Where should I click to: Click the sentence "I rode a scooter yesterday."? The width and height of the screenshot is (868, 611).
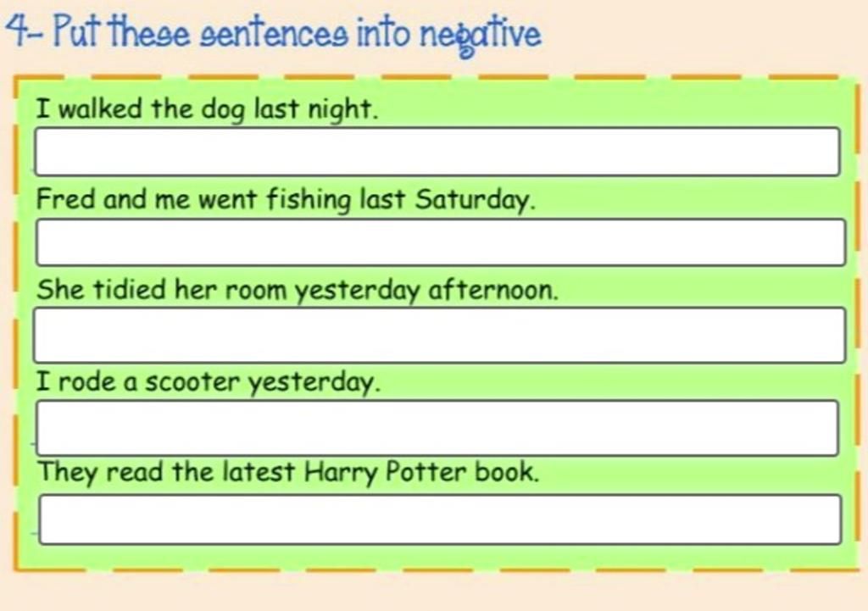click(x=209, y=382)
